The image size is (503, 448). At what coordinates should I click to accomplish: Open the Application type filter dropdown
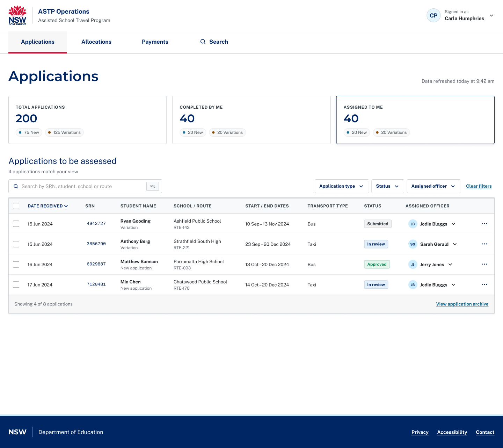342,186
